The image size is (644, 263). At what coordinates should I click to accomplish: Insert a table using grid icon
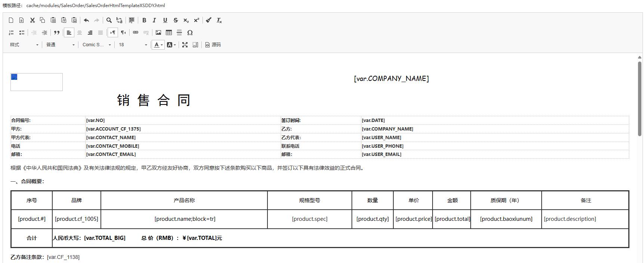click(x=169, y=32)
